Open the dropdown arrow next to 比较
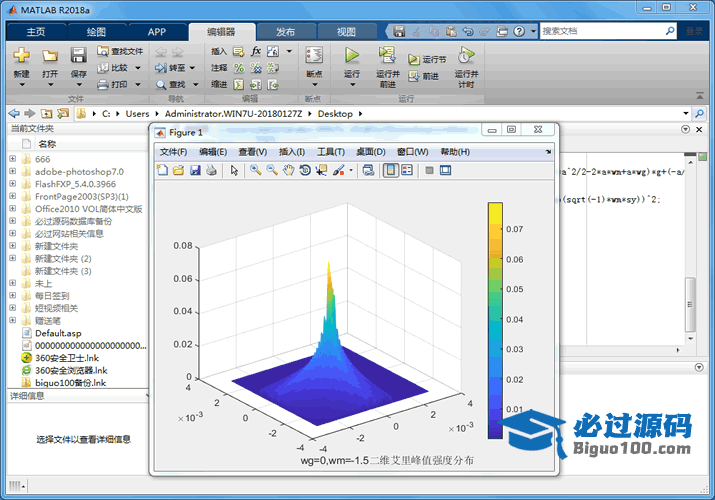 [x=138, y=68]
